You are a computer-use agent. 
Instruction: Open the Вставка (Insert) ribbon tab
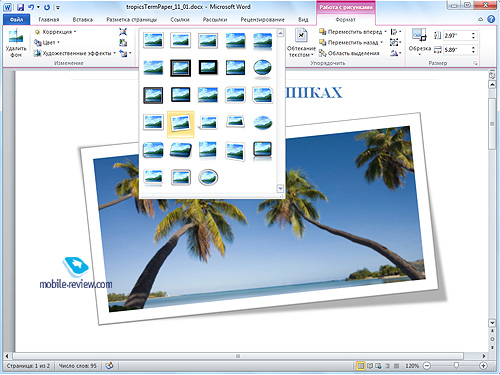coord(83,20)
